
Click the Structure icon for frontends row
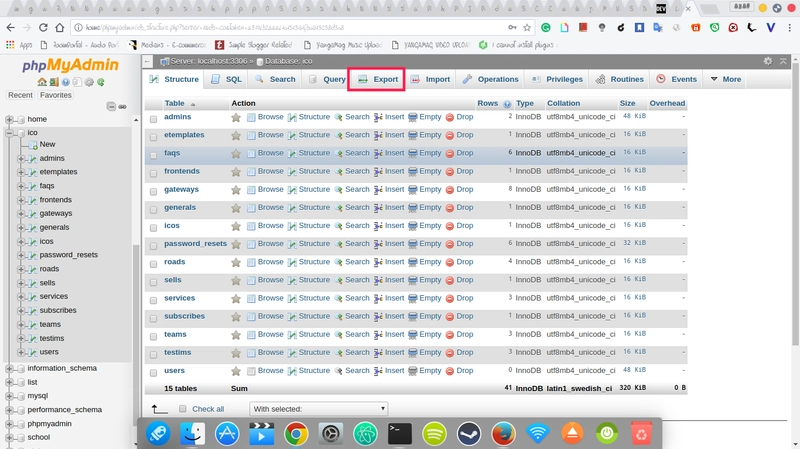point(292,171)
